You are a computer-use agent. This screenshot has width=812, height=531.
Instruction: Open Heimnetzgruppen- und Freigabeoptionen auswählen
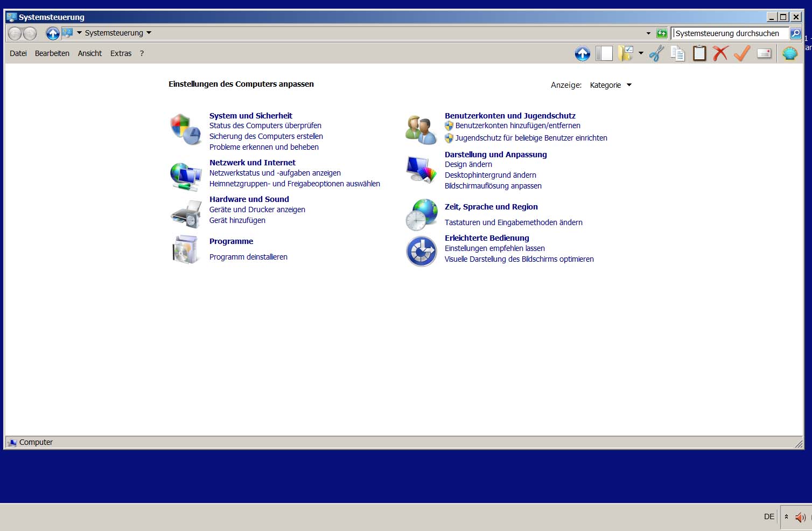tap(295, 184)
